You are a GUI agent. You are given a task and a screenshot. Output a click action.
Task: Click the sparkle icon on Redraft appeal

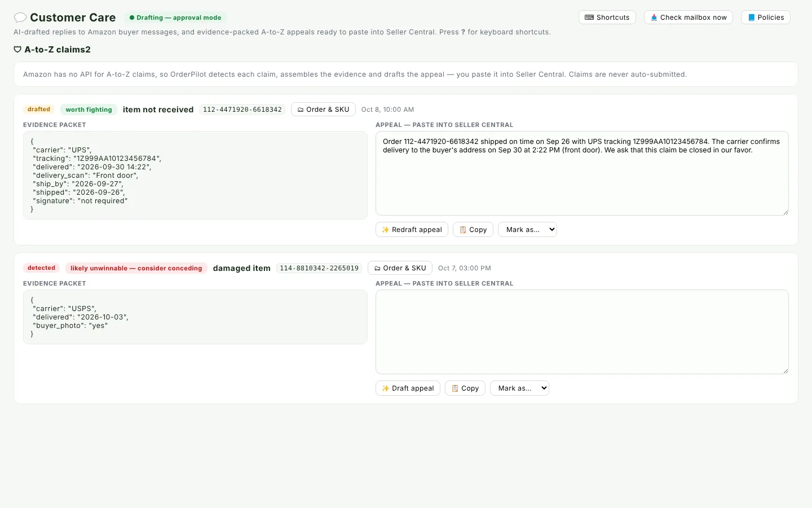386,230
